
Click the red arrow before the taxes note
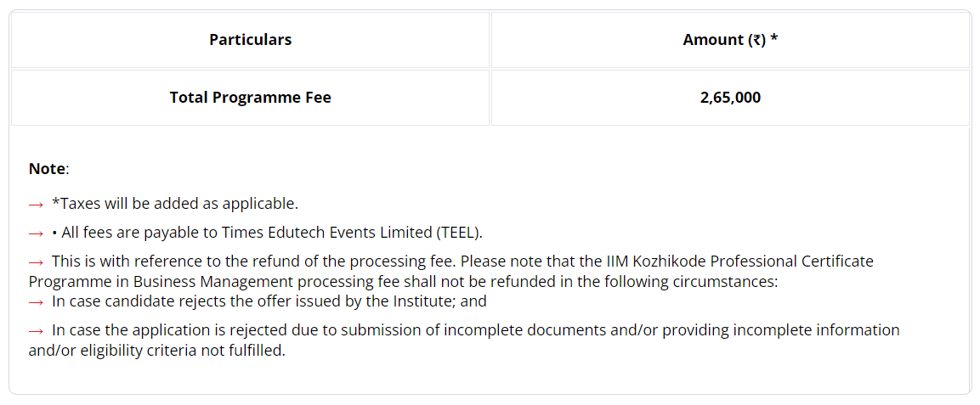pos(37,204)
